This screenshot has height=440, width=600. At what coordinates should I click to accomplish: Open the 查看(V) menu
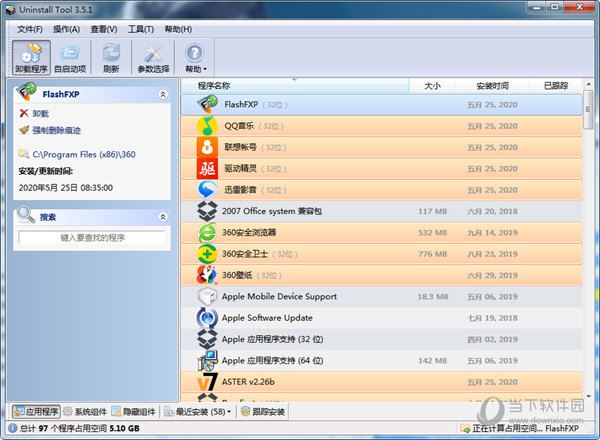(104, 29)
